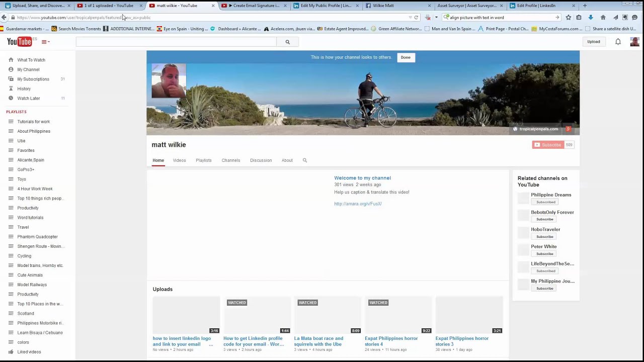644x362 pixels.
Task: Open About Philippines playlist
Action: coord(34,131)
